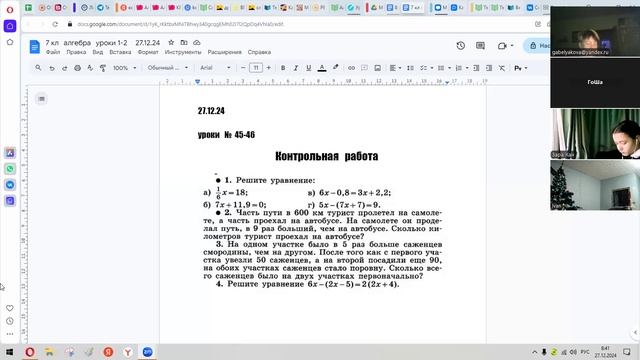Select the paint format roller icon

pyautogui.click(x=103, y=68)
